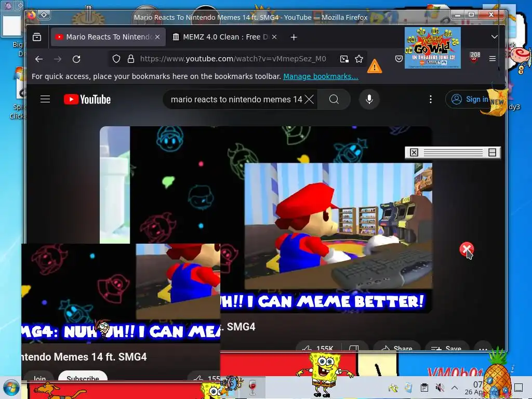Open the taskbar clock and date
The image size is (532, 399).
(474, 388)
